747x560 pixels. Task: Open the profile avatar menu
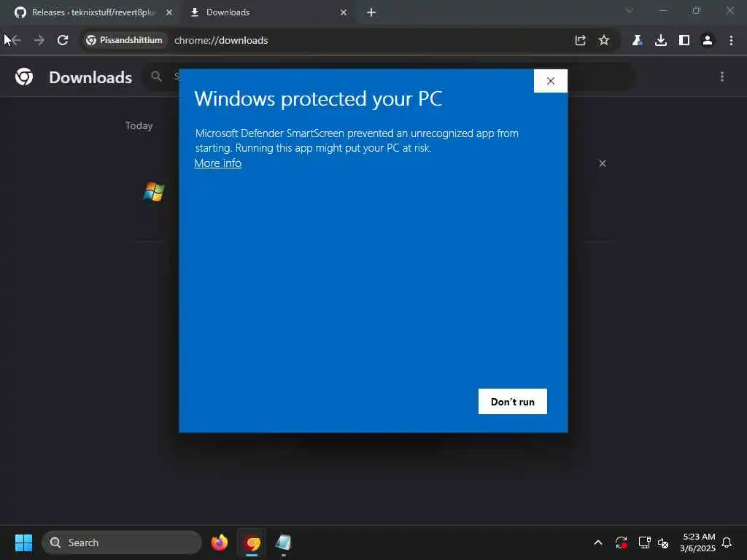(708, 41)
